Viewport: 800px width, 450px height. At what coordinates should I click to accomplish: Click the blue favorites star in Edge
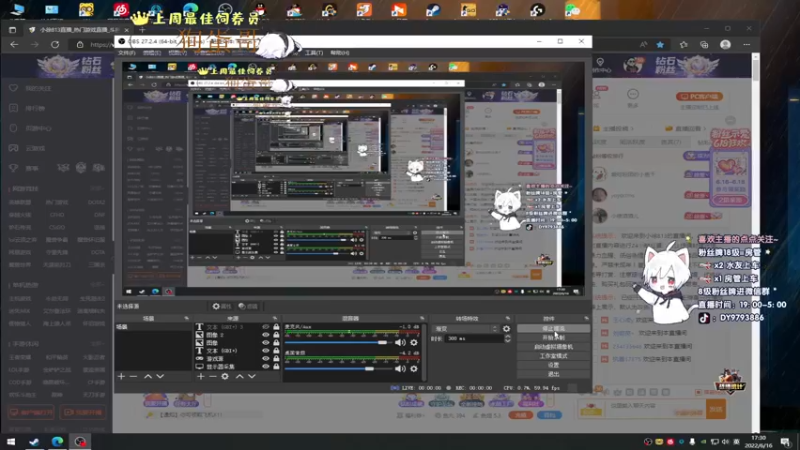[x=660, y=45]
